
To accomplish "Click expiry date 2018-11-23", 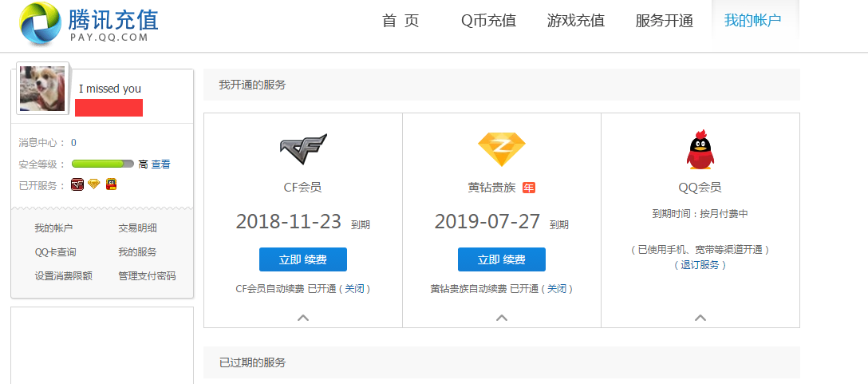I will [289, 222].
